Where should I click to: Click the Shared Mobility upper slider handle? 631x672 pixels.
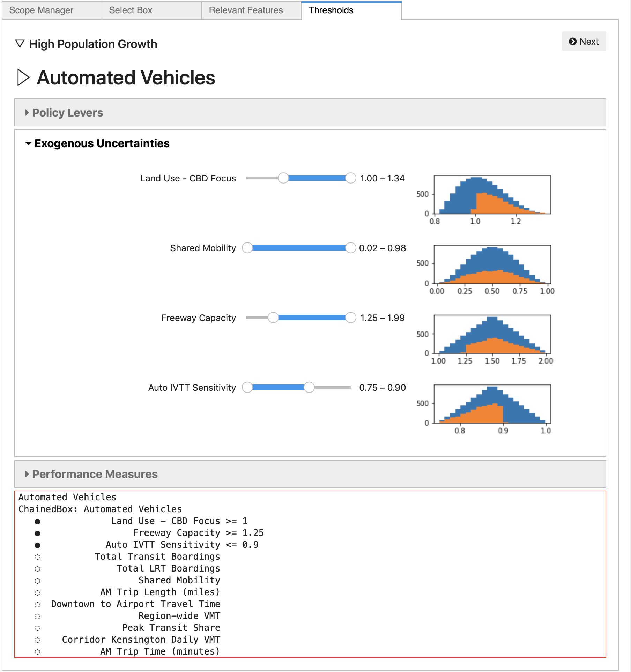[x=350, y=248]
